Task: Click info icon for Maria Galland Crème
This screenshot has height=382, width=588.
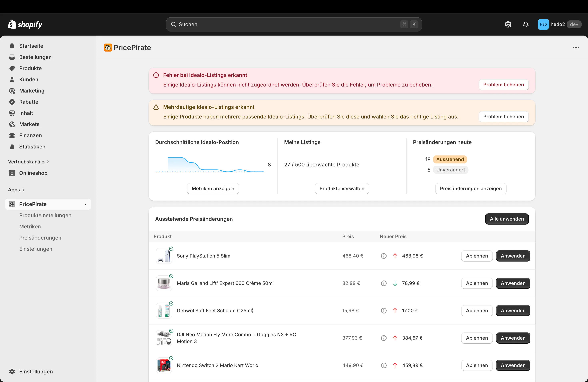Action: 384,283
